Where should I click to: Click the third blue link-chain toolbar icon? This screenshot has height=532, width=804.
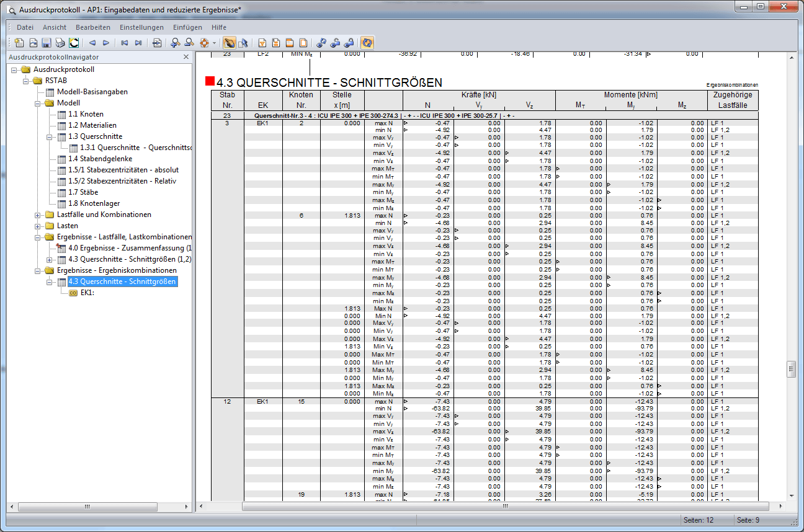[349, 43]
